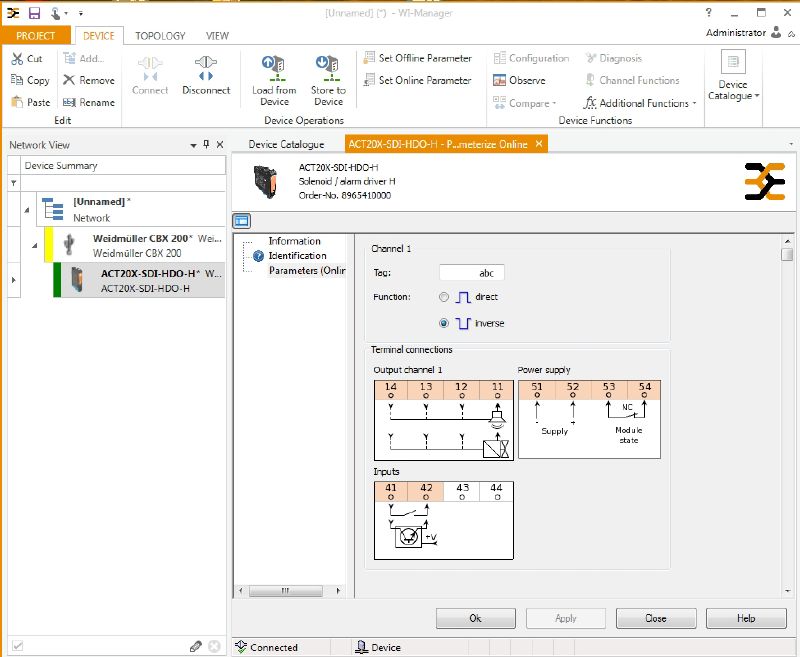The height and width of the screenshot is (657, 800).
Task: Click the Cut scissors icon
Action: coord(17,59)
